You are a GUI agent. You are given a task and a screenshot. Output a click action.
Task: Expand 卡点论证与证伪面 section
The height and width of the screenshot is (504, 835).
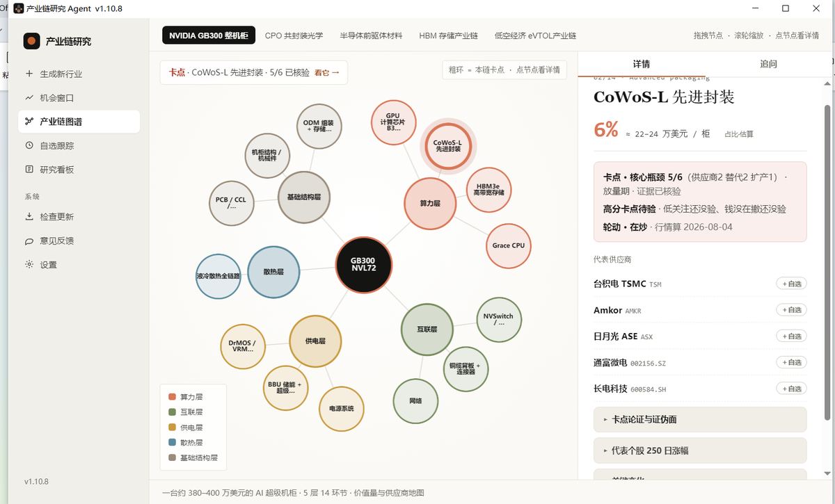[700, 420]
